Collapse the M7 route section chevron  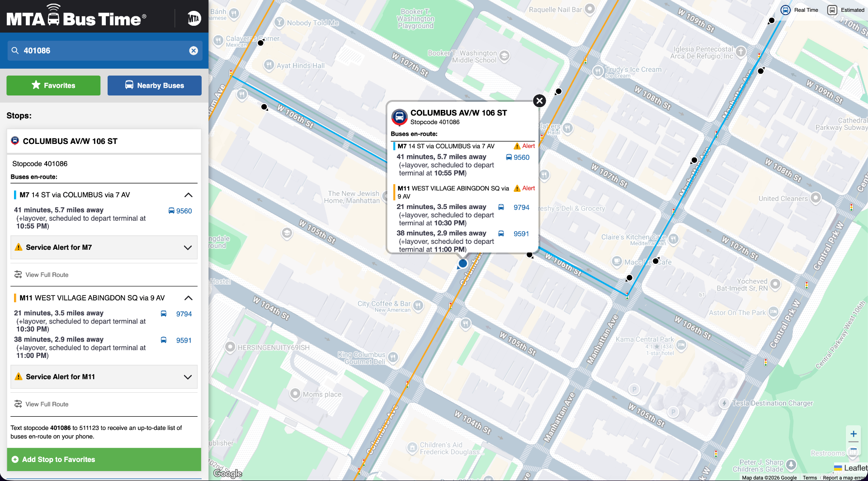click(189, 195)
